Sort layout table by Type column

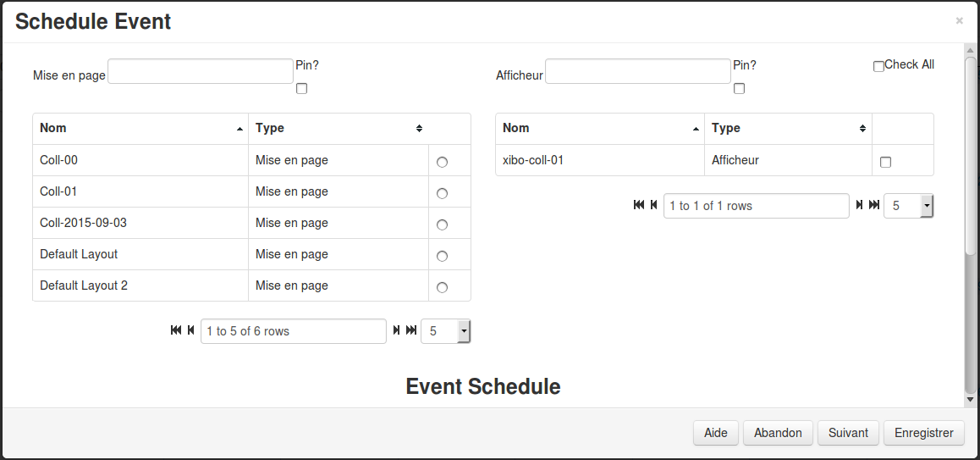click(x=339, y=128)
